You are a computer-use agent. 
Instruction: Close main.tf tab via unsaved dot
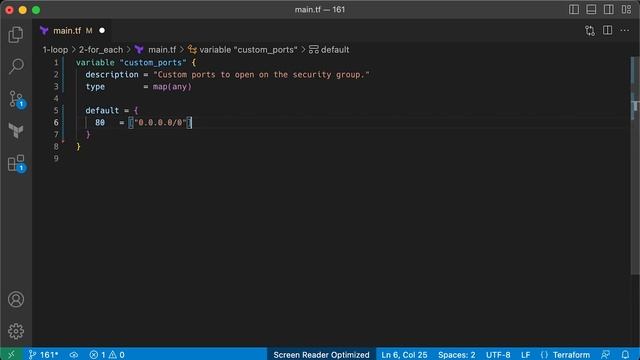coord(102,31)
